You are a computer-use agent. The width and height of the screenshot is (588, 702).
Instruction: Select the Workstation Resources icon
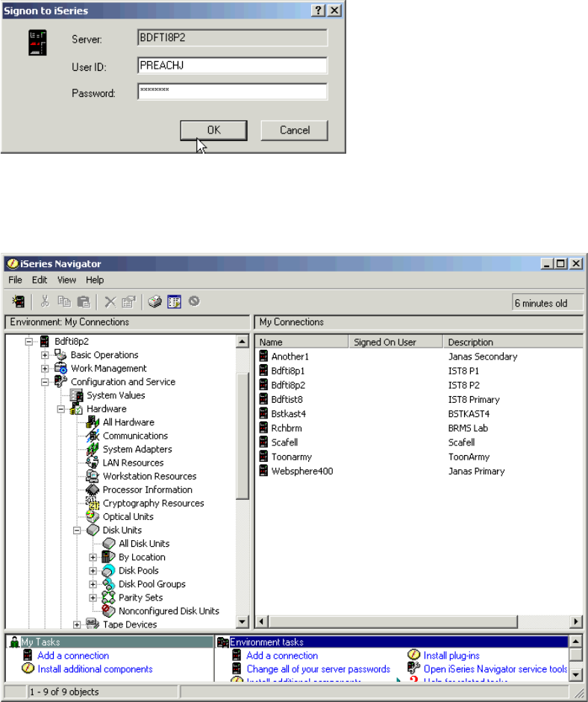point(93,476)
